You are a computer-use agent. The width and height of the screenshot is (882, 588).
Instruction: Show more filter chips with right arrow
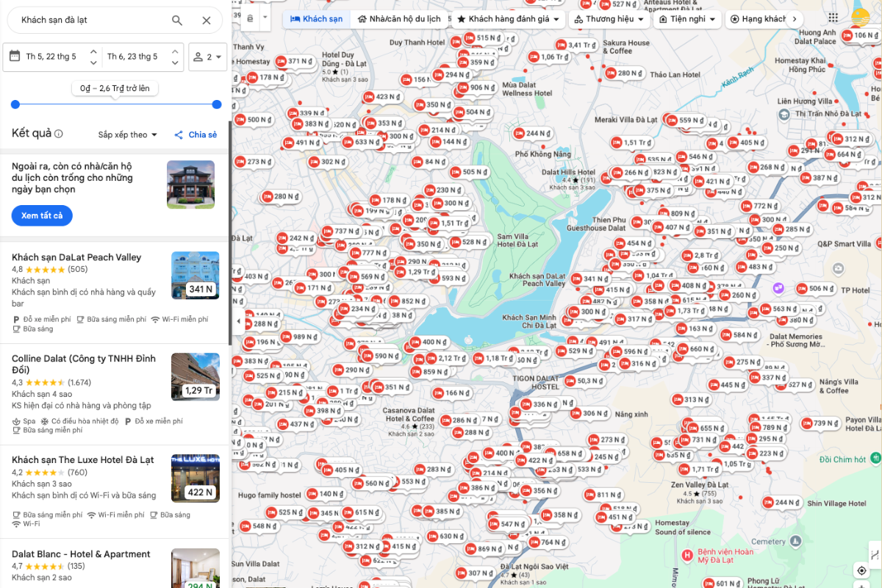tap(794, 19)
